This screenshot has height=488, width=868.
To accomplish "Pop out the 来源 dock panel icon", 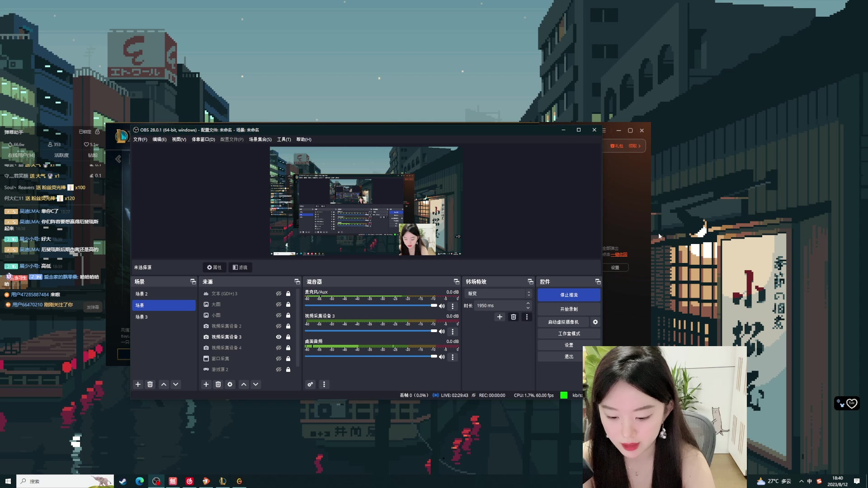I will click(297, 282).
